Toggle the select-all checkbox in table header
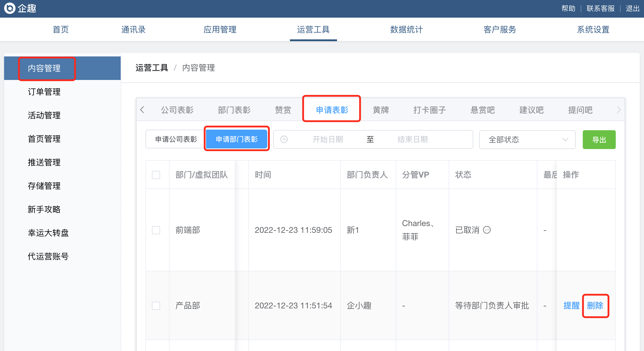Screen dimensions: 644x351 click(x=156, y=175)
